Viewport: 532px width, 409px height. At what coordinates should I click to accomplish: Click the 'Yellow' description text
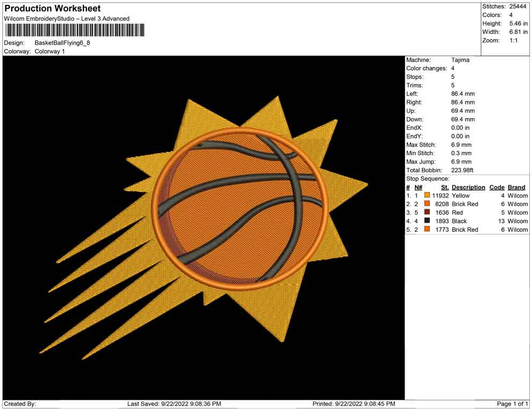pyautogui.click(x=461, y=195)
